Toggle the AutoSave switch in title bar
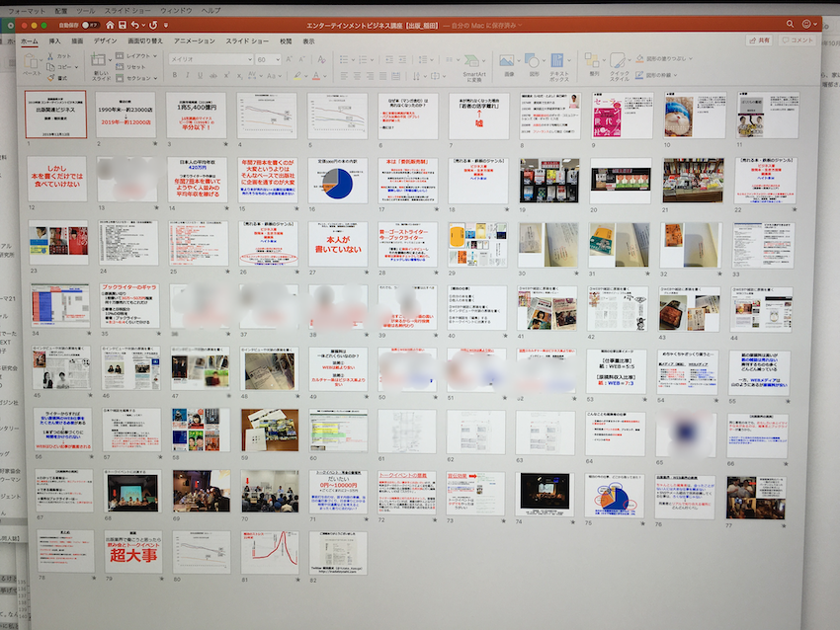840x630 pixels. pos(90,24)
